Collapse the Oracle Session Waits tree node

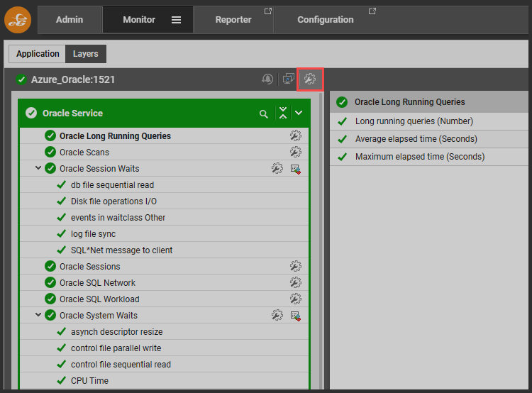coord(38,167)
